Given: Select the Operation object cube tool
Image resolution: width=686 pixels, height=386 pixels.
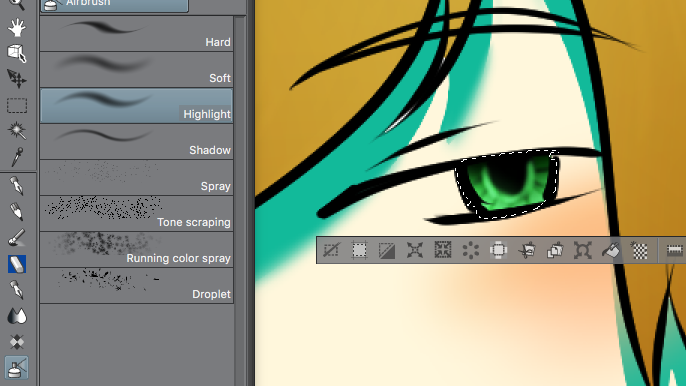Looking at the screenshot, I should (x=17, y=53).
